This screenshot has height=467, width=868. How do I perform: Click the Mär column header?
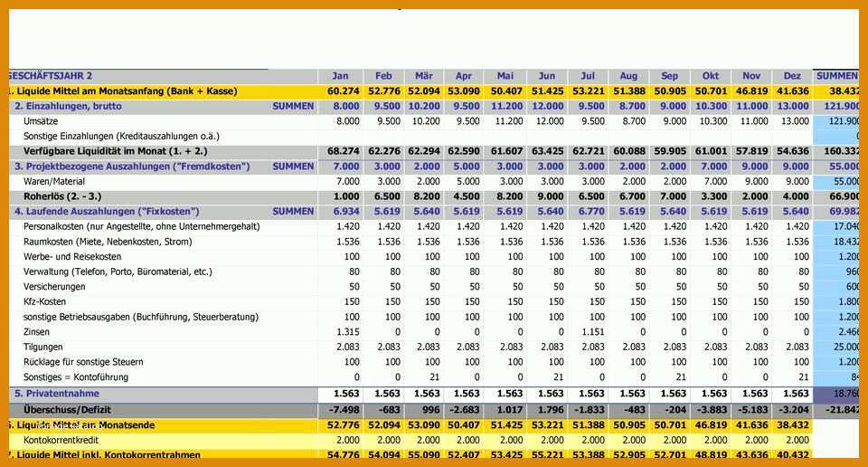tap(424, 76)
